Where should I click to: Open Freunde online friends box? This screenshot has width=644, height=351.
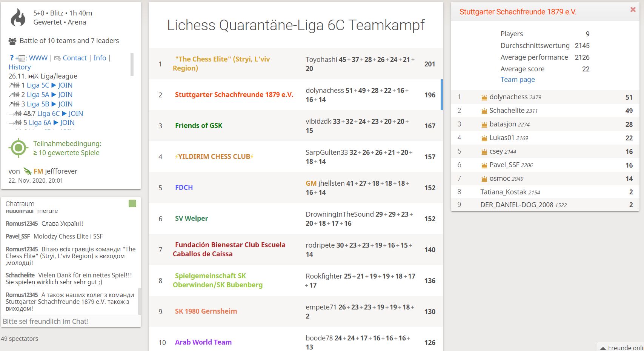coord(621,347)
